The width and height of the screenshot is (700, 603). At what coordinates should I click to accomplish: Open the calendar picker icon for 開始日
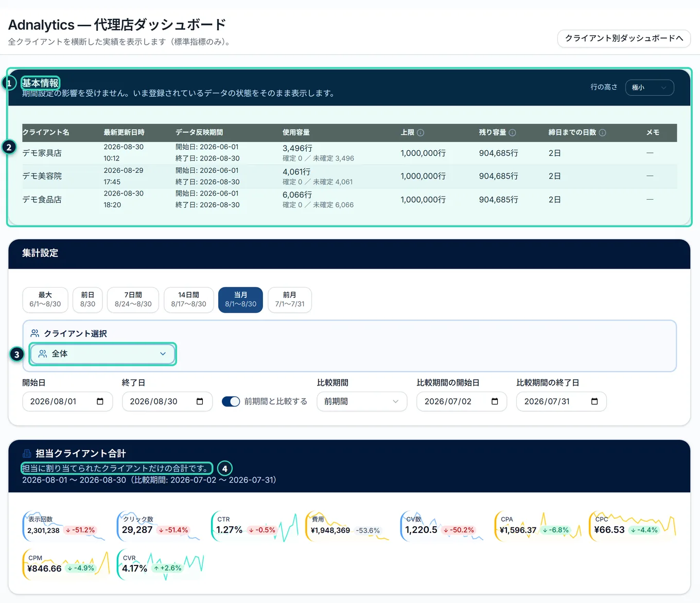[100, 401]
